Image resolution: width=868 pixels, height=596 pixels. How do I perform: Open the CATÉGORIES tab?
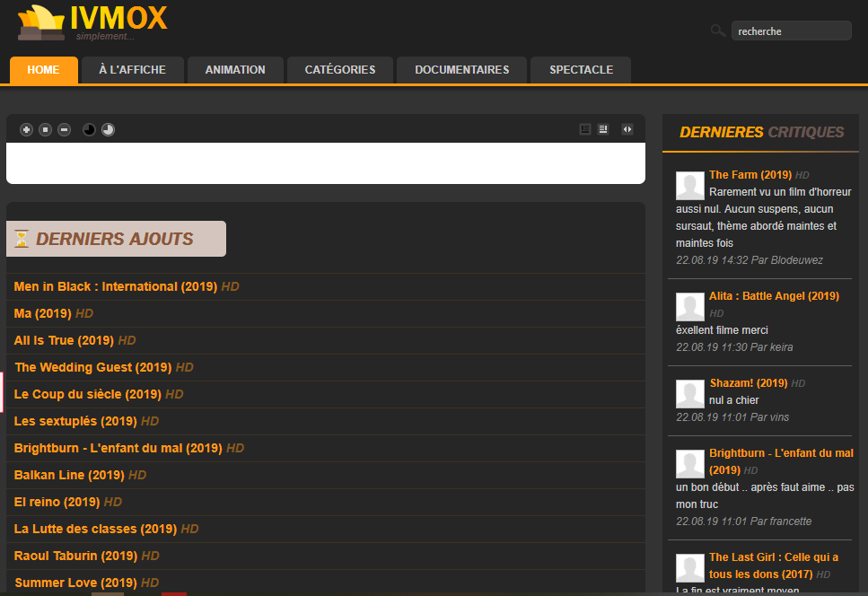pyautogui.click(x=340, y=70)
